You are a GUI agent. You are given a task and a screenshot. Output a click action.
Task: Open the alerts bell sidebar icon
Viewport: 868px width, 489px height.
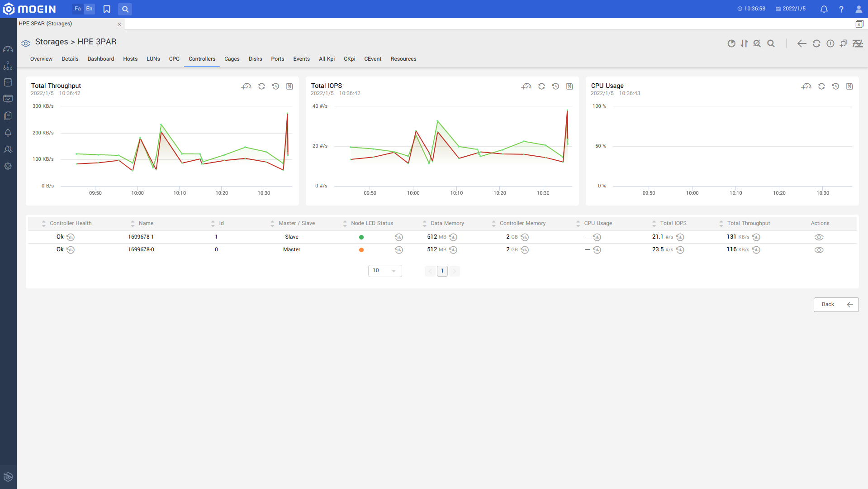[x=8, y=133]
